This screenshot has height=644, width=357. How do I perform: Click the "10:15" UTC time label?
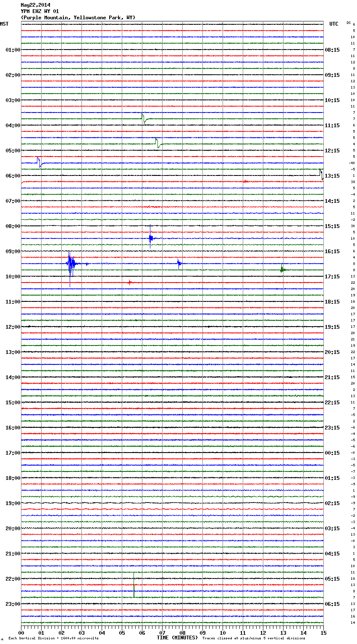332,100
